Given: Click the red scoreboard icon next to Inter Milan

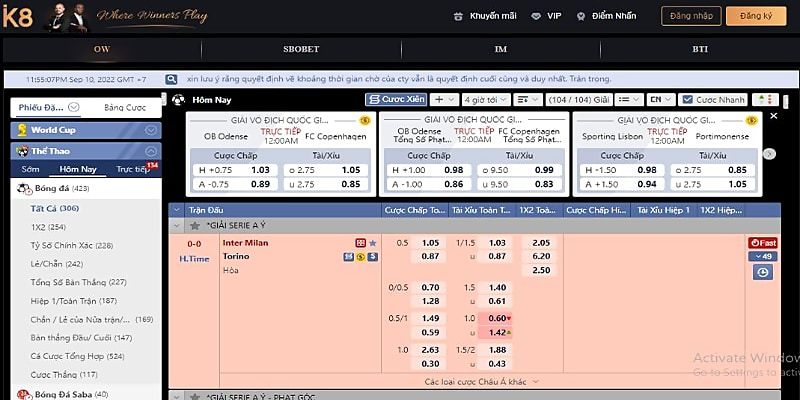Looking at the screenshot, I should click(360, 243).
